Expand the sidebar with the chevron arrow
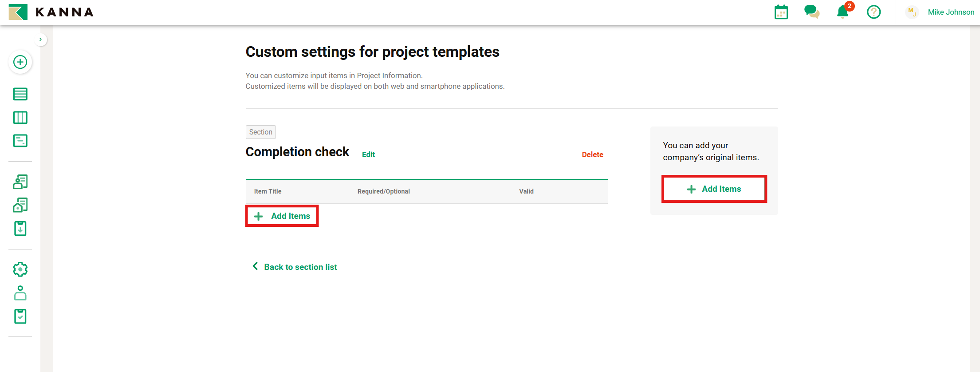 point(40,40)
